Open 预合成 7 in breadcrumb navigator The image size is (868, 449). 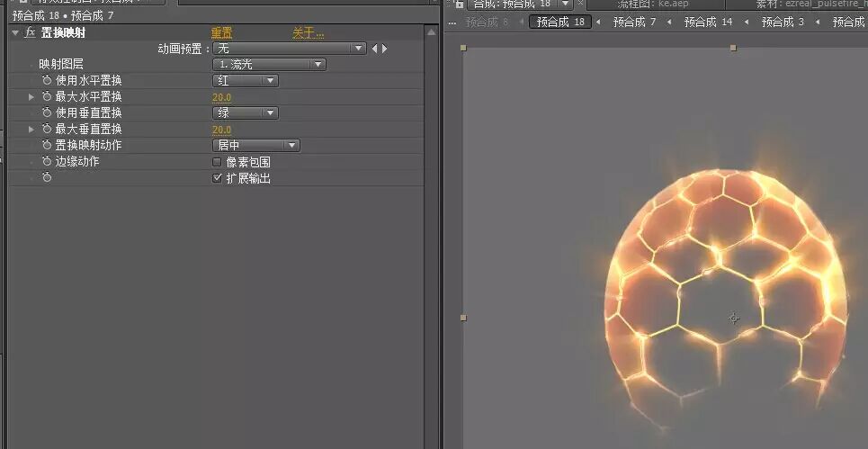coord(634,22)
